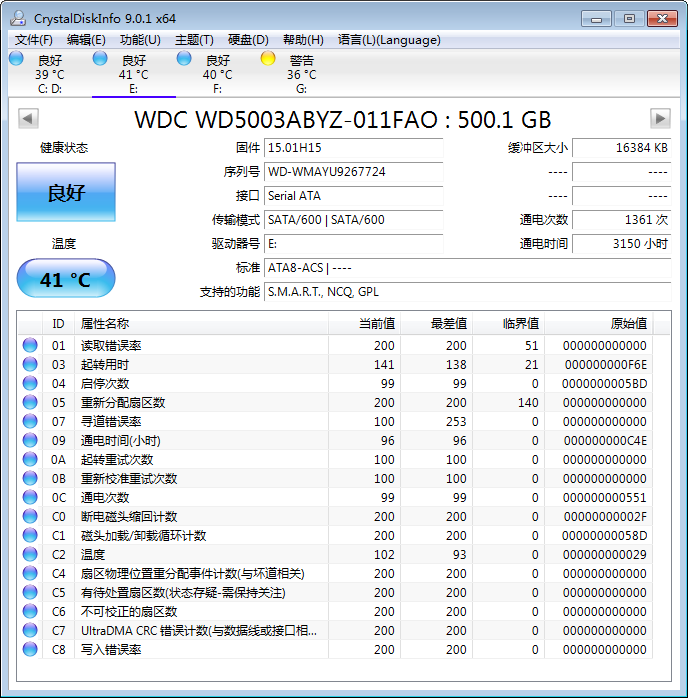Click status orb for attribute C2 温度
This screenshot has height=698, width=688.
coord(30,555)
